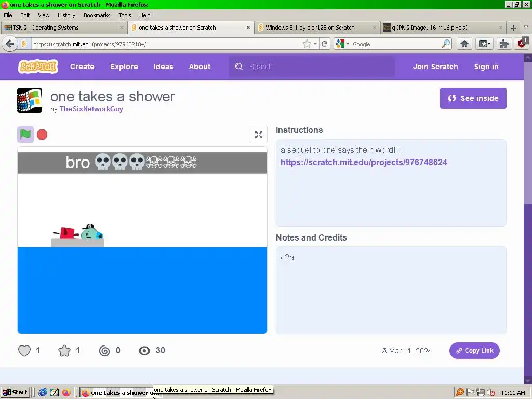Open the list all tabs dropdown
The height and width of the screenshot is (399, 532).
(526, 28)
